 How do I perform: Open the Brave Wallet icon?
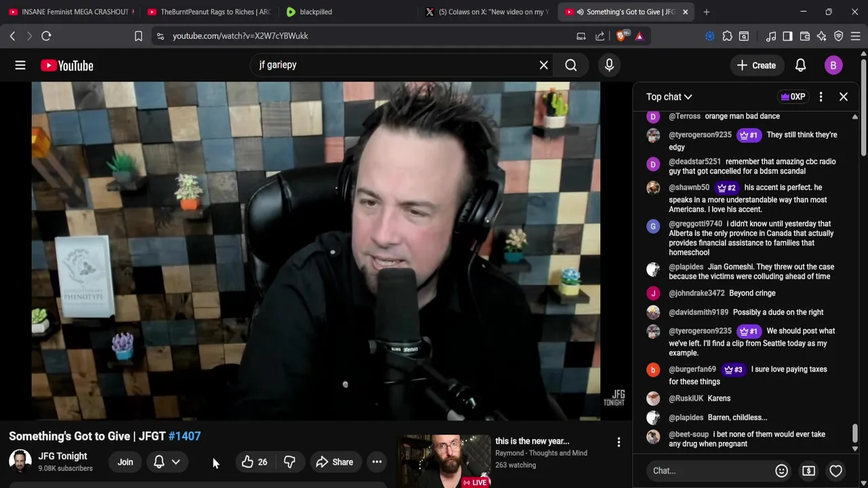pyautogui.click(x=805, y=36)
